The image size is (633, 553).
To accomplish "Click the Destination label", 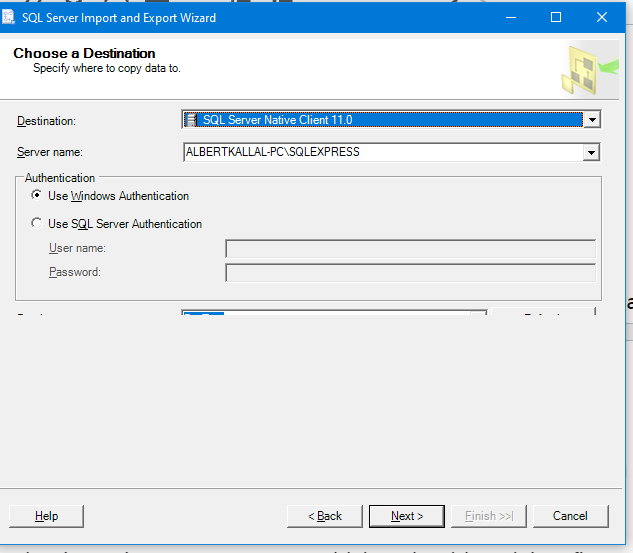I will click(46, 121).
